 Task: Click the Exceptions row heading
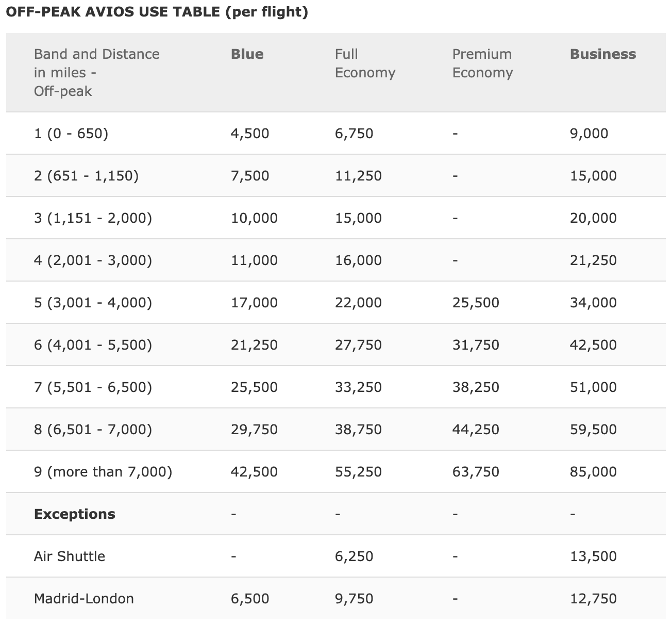pyautogui.click(x=75, y=514)
